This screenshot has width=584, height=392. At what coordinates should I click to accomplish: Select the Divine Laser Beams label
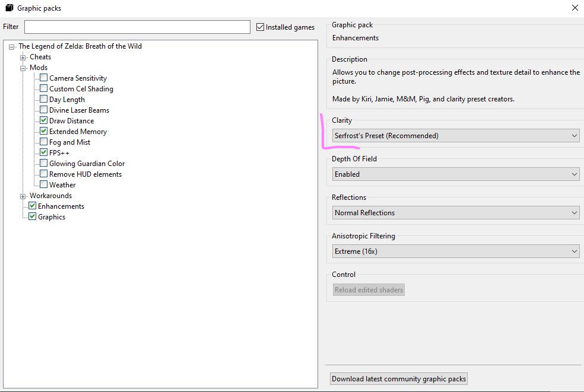tap(79, 110)
